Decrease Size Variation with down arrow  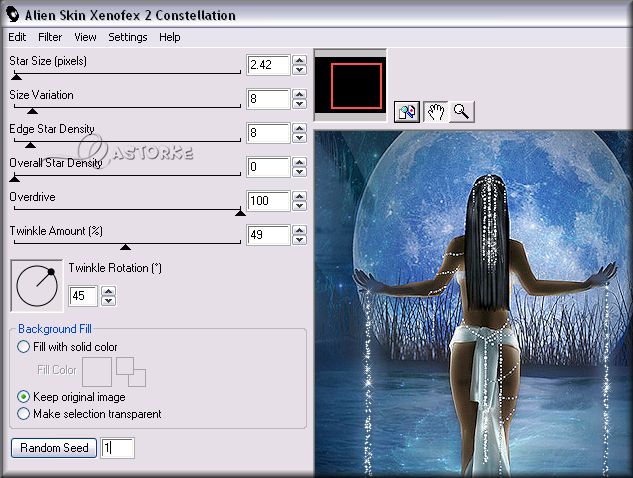(300, 104)
